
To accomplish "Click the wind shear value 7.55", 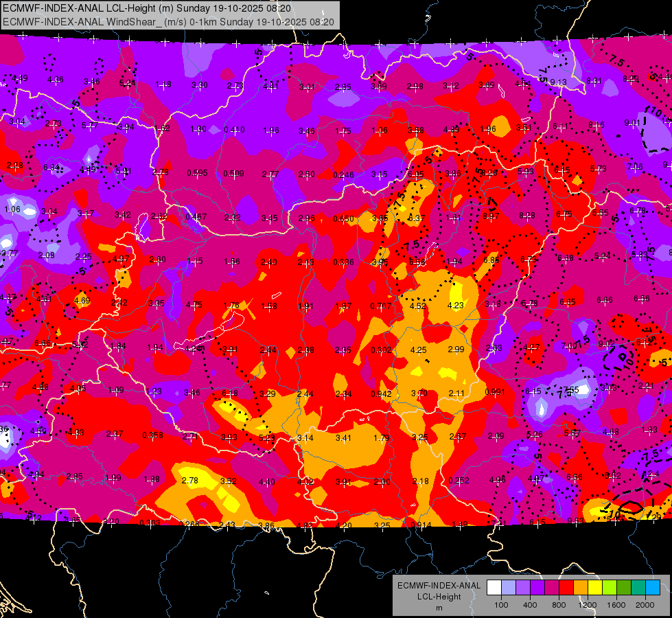I will [x=571, y=390].
